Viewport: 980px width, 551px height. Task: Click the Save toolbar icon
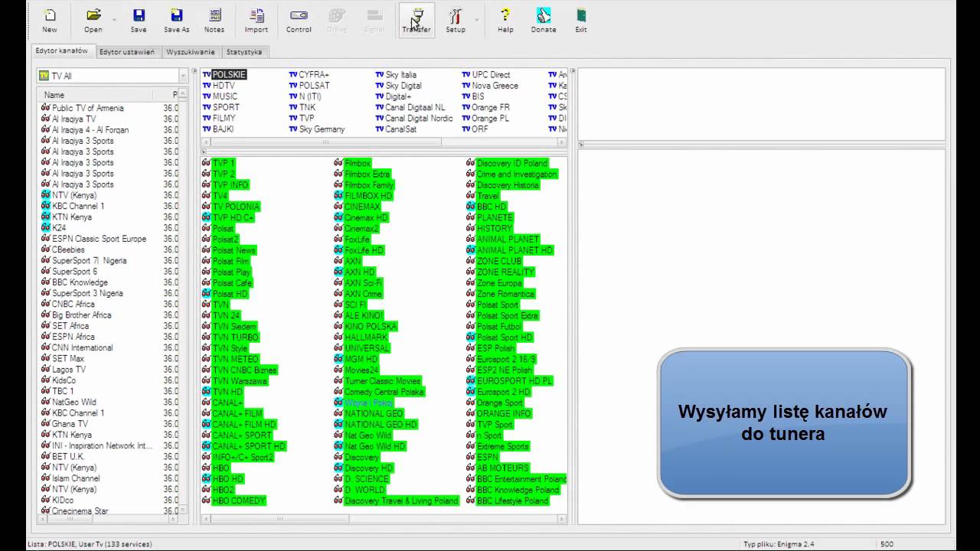pos(139,21)
